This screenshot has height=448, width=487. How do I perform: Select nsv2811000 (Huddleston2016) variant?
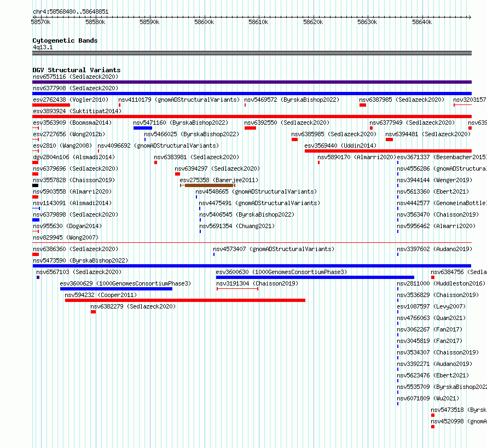click(441, 283)
